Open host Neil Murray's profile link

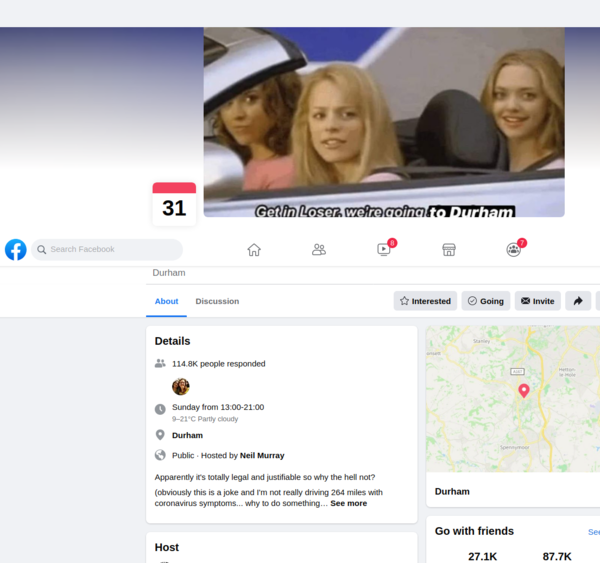click(262, 455)
